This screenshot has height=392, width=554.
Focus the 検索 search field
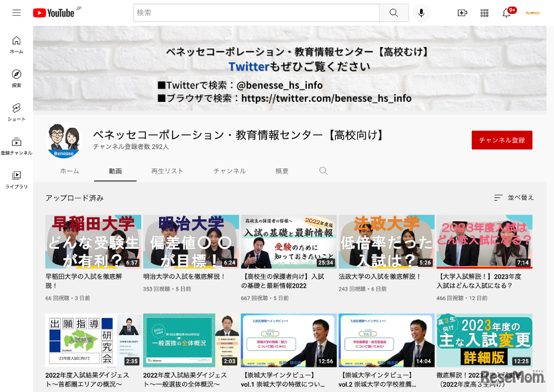[256, 13]
